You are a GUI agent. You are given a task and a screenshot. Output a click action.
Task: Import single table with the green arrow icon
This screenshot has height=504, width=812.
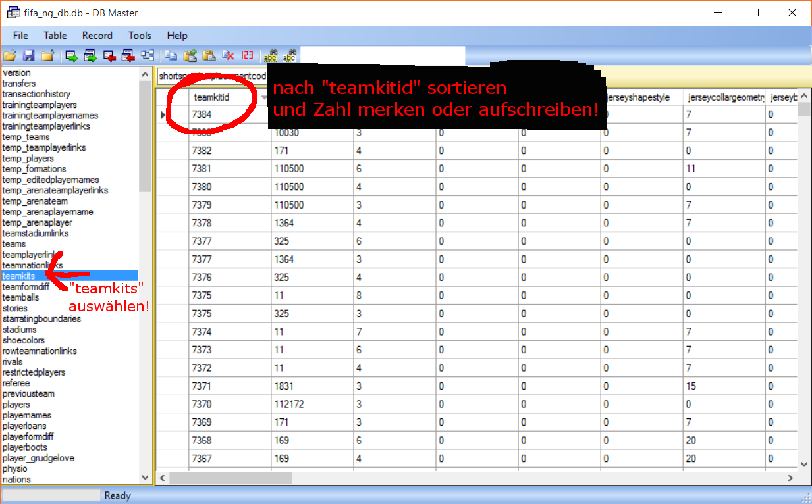[71, 56]
